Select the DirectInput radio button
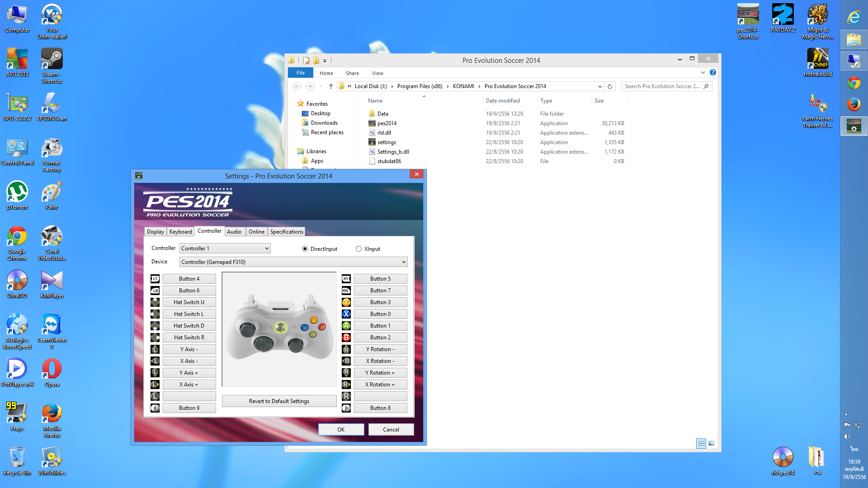 pos(305,249)
